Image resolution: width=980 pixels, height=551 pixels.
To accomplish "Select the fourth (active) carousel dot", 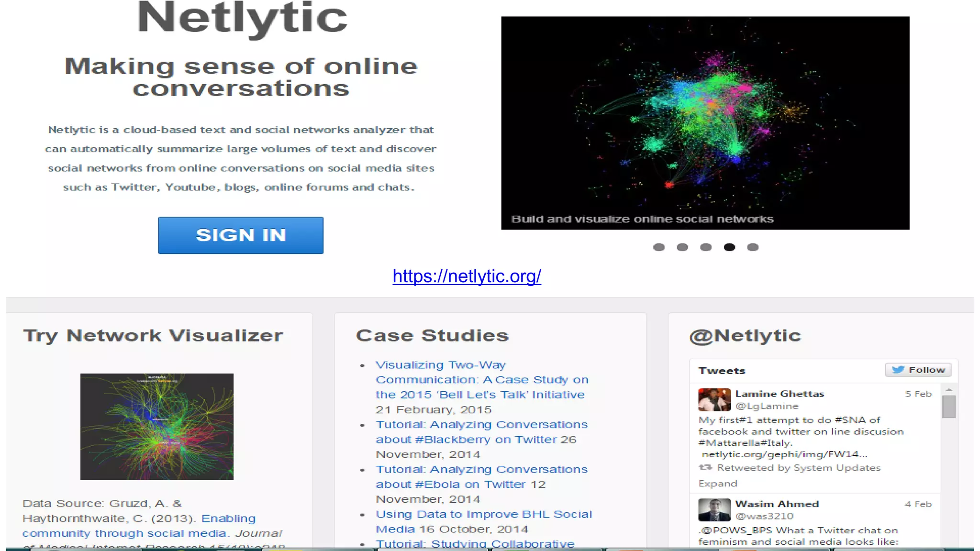I will (x=729, y=247).
